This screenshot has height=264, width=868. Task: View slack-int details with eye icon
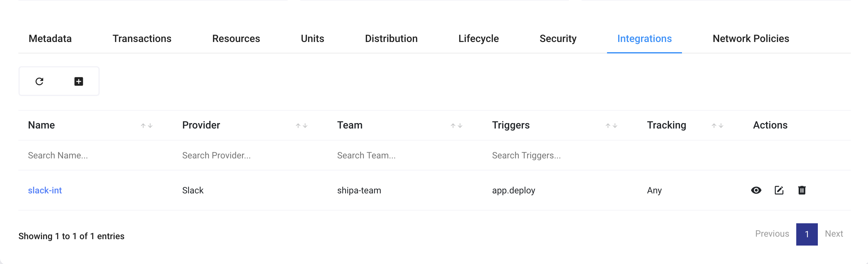click(756, 191)
